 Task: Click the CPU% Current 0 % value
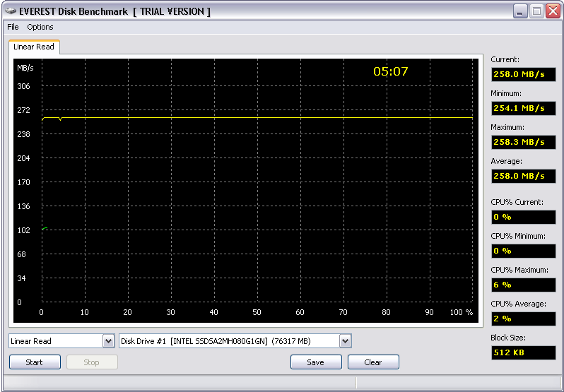click(x=523, y=217)
